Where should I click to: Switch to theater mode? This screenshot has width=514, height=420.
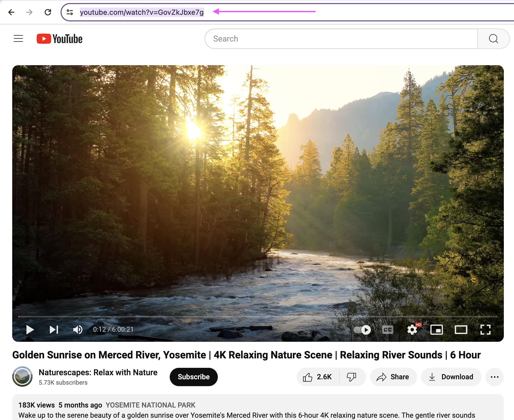pyautogui.click(x=461, y=330)
